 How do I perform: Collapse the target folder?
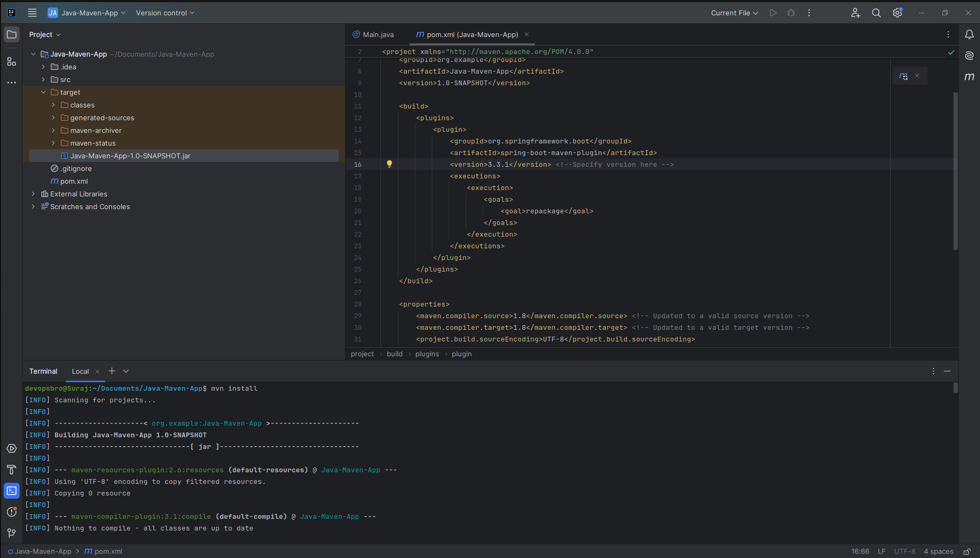click(x=43, y=92)
